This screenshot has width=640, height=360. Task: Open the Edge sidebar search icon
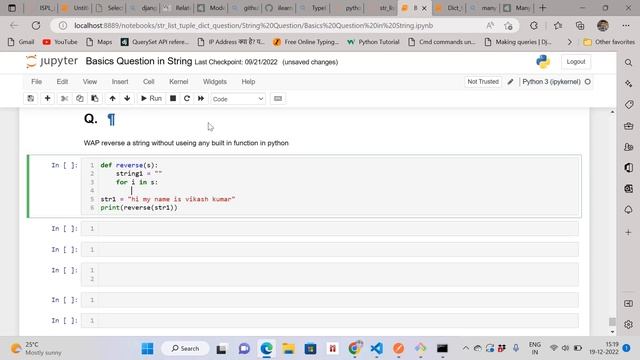point(629,62)
